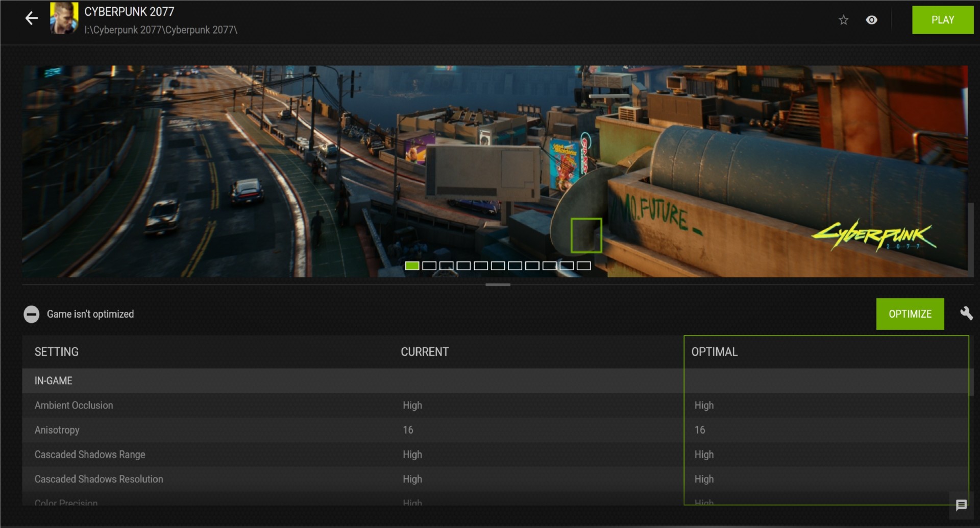Toggle the eye visibility icon

pyautogui.click(x=871, y=20)
